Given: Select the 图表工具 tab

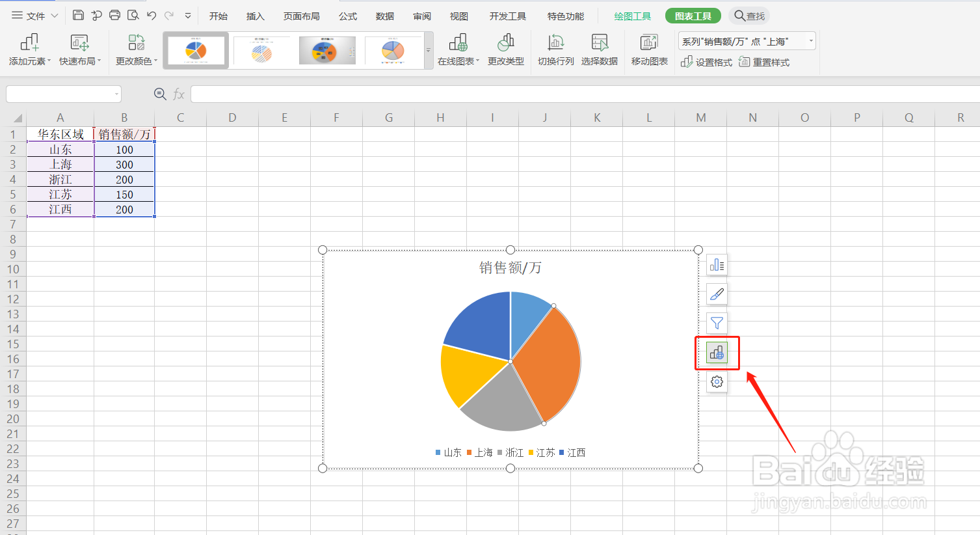Looking at the screenshot, I should tap(693, 16).
